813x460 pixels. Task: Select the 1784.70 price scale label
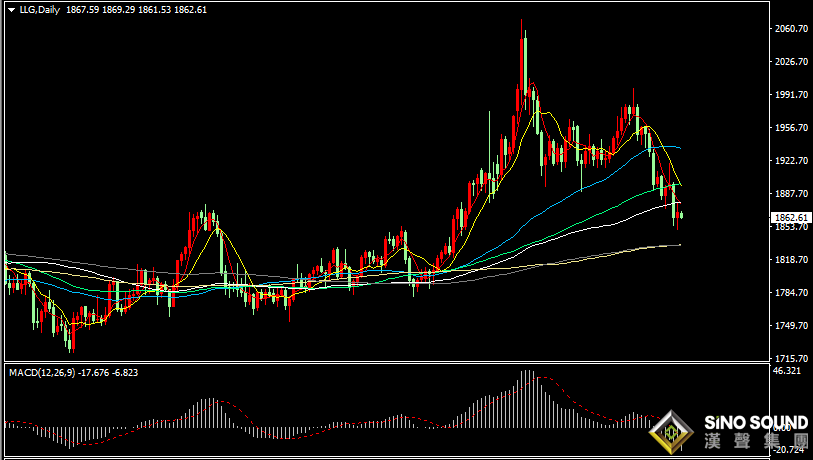tap(792, 292)
